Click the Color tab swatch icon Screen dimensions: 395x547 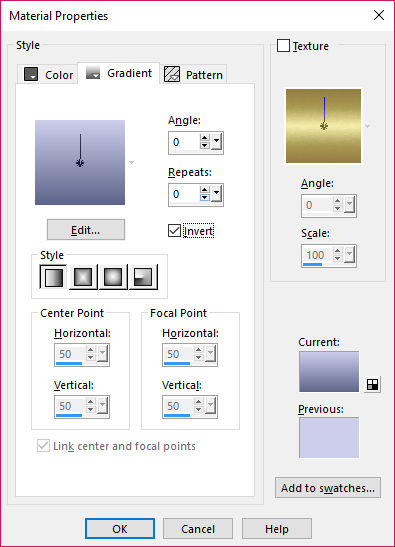coord(31,74)
